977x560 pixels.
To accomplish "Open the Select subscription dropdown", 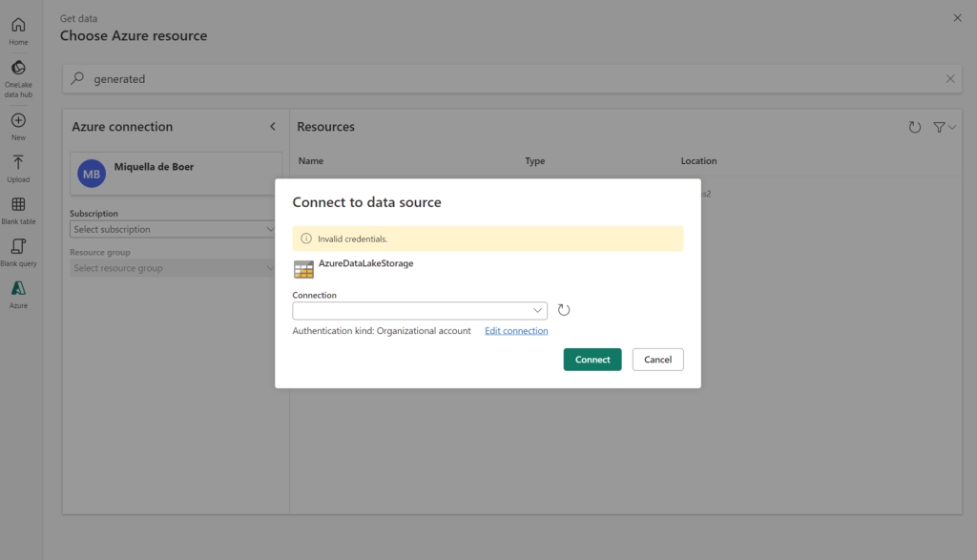I will [174, 229].
